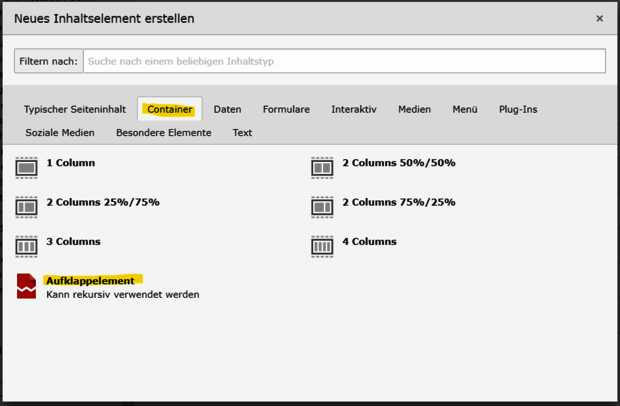This screenshot has width=620, height=406.
Task: Select the Text tab
Action: [x=242, y=132]
